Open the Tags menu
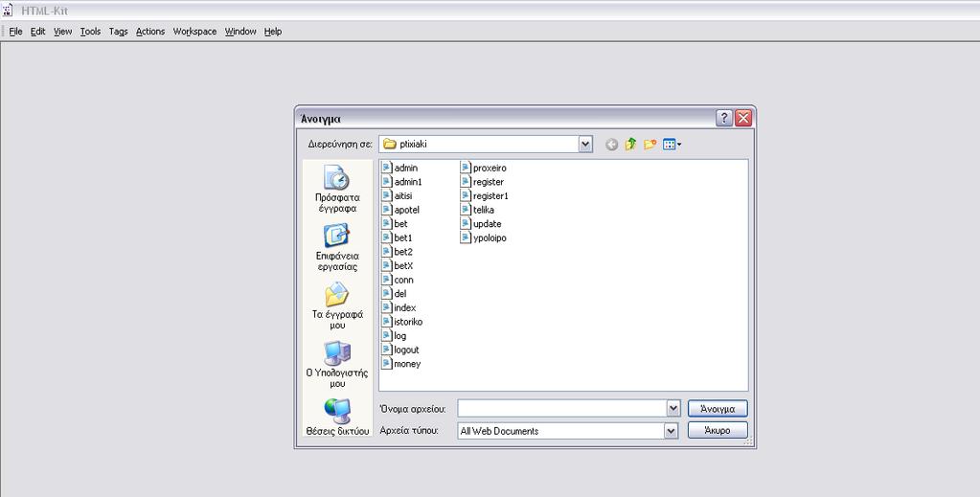 (118, 32)
